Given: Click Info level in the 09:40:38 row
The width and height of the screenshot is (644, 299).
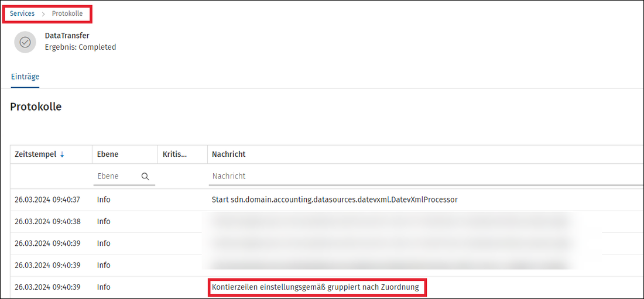Looking at the screenshot, I should 104,221.
